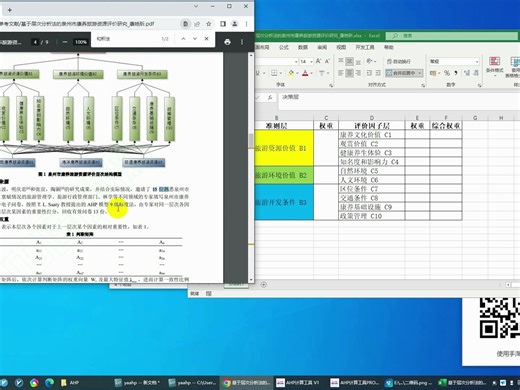Switch to yaahp taskbar window 新文档

(138, 383)
